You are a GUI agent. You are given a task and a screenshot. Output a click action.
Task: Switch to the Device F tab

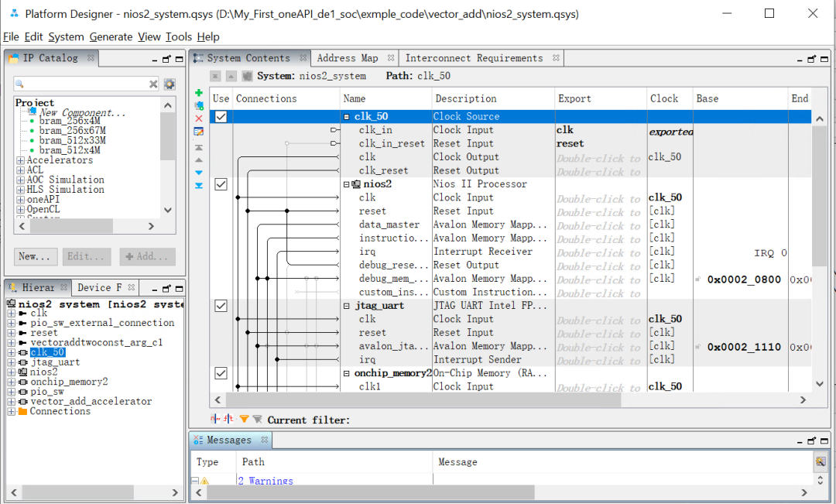click(x=99, y=287)
